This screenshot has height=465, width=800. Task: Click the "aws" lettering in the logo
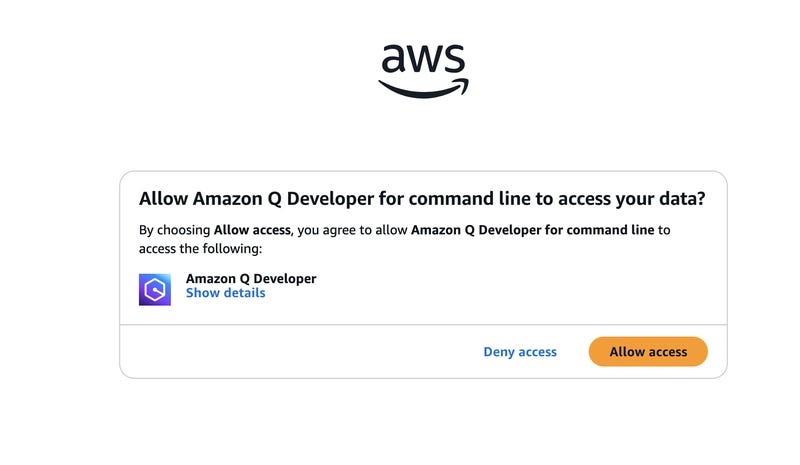(423, 58)
